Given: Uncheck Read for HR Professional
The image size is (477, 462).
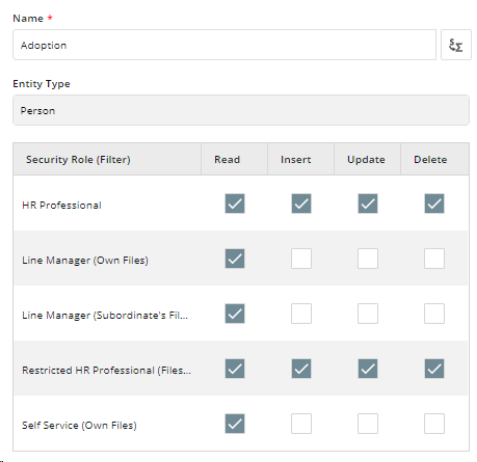Looking at the screenshot, I should click(x=235, y=203).
